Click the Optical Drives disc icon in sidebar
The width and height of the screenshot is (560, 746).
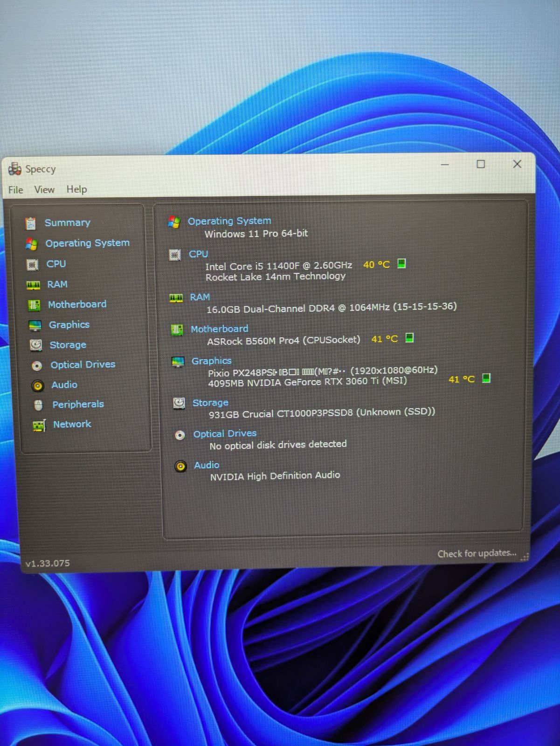[37, 366]
